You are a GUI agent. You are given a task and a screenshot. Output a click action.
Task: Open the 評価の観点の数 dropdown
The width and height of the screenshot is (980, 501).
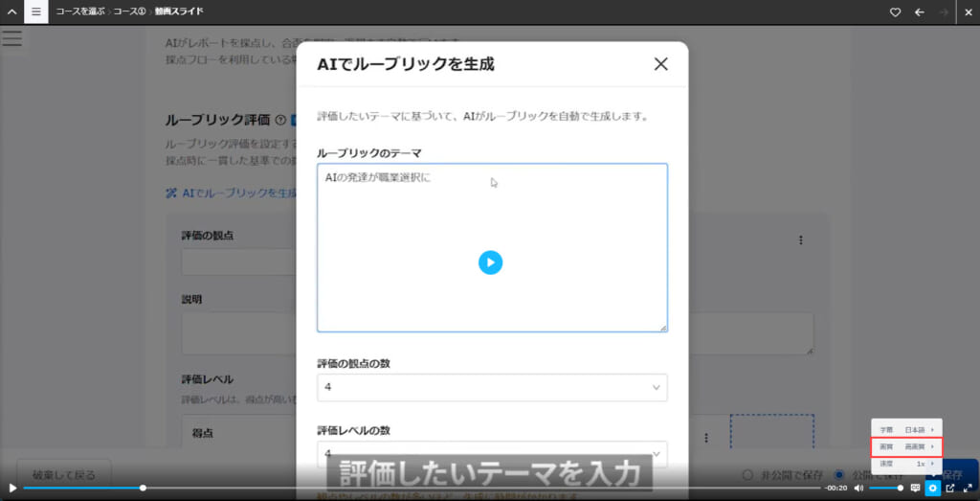tap(492, 387)
